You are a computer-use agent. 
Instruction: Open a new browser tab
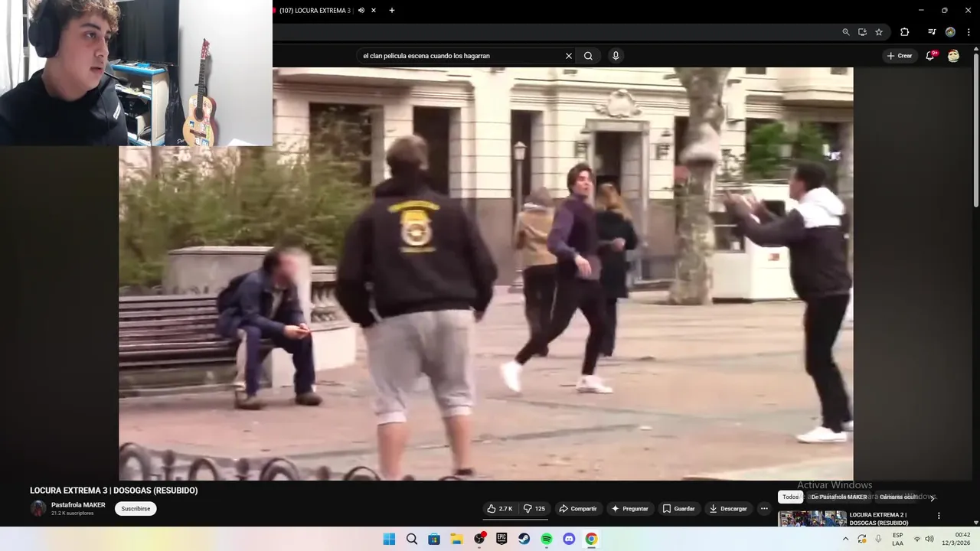[392, 11]
